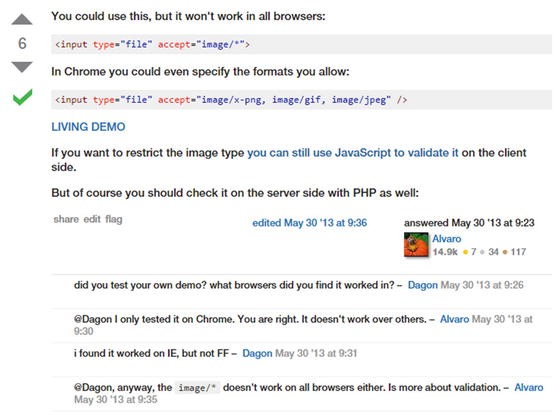Open Dagon's profile on the first comment

tap(422, 285)
